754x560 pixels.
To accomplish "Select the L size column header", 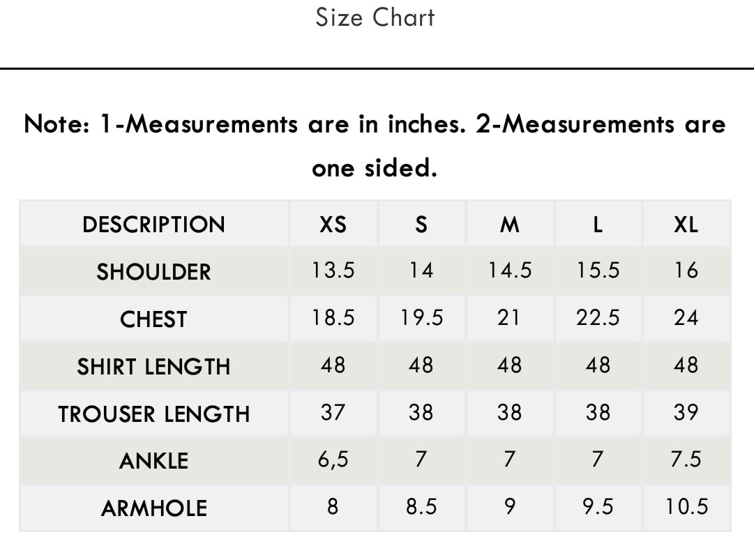I will pyautogui.click(x=598, y=225).
